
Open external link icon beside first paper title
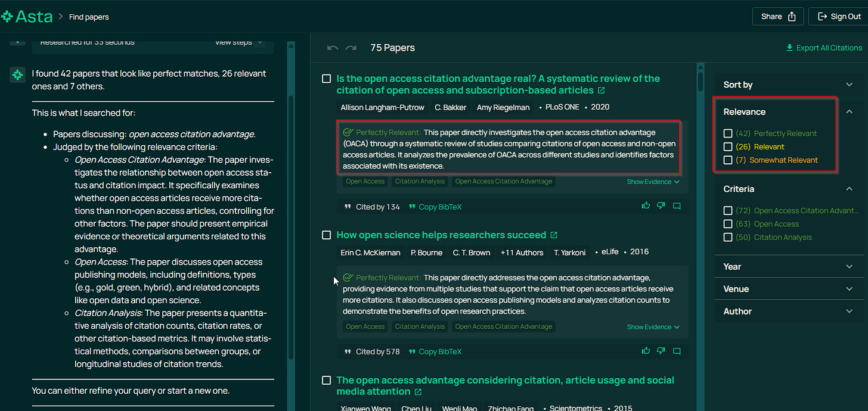coord(601,91)
